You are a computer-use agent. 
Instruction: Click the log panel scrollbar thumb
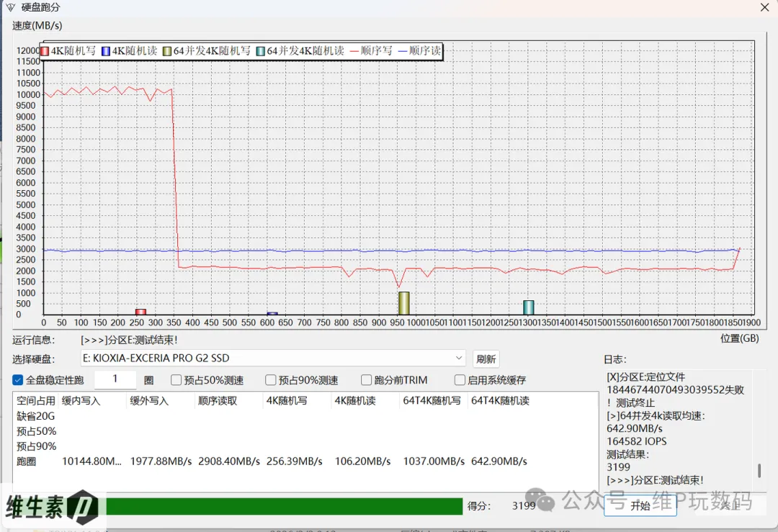tap(759, 471)
